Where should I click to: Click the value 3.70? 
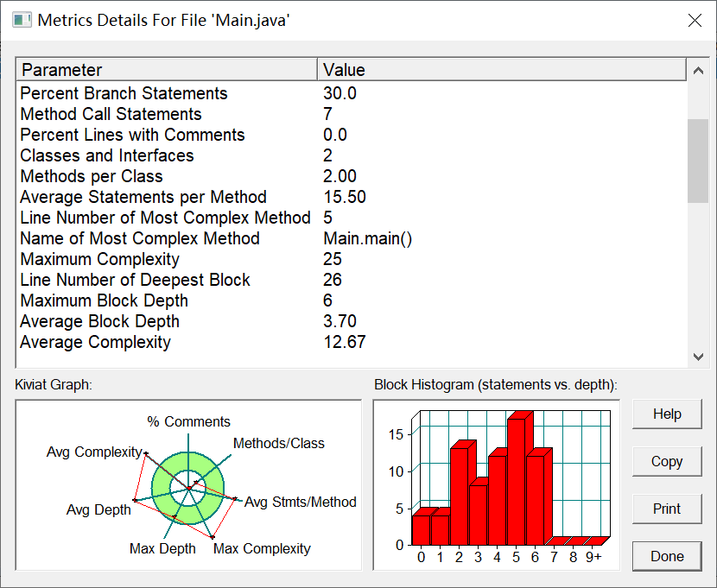pos(339,321)
